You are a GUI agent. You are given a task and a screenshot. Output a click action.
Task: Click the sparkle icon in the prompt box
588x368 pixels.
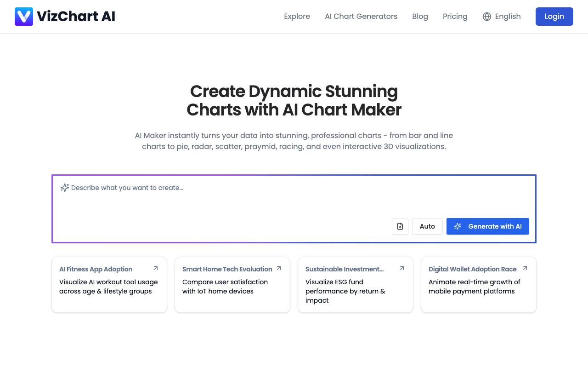coord(65,188)
